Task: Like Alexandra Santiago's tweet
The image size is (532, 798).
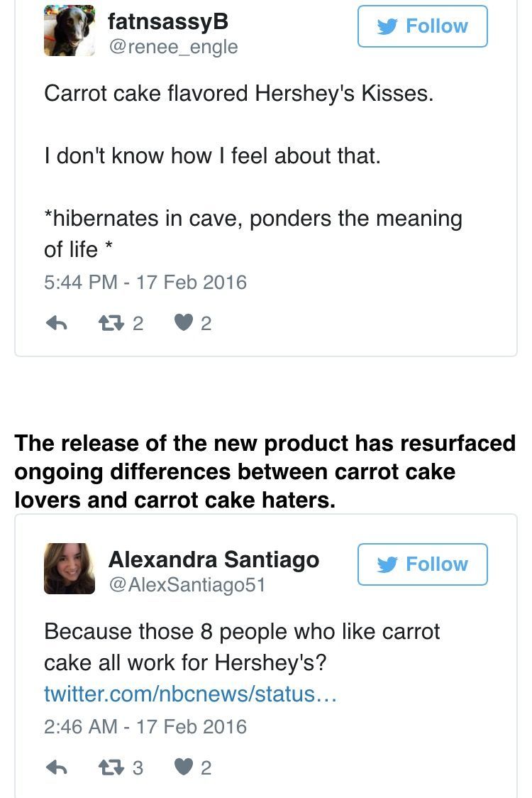Action: click(x=184, y=767)
